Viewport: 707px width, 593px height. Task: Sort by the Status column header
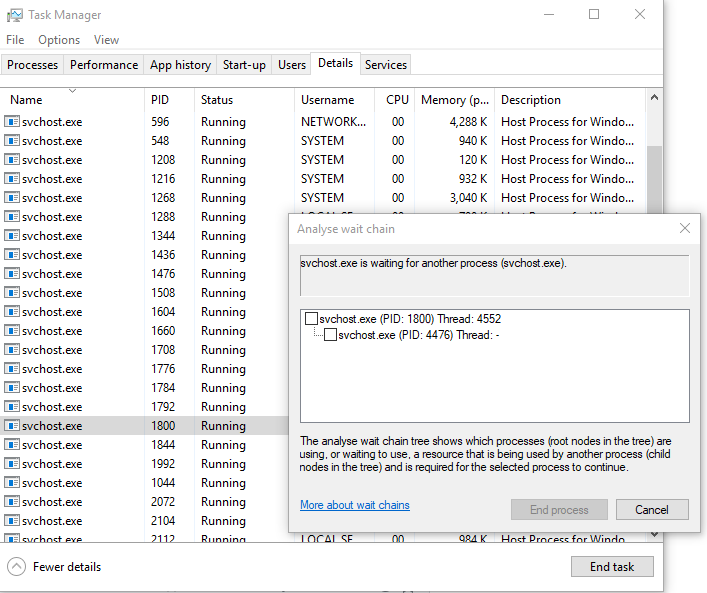pos(244,100)
